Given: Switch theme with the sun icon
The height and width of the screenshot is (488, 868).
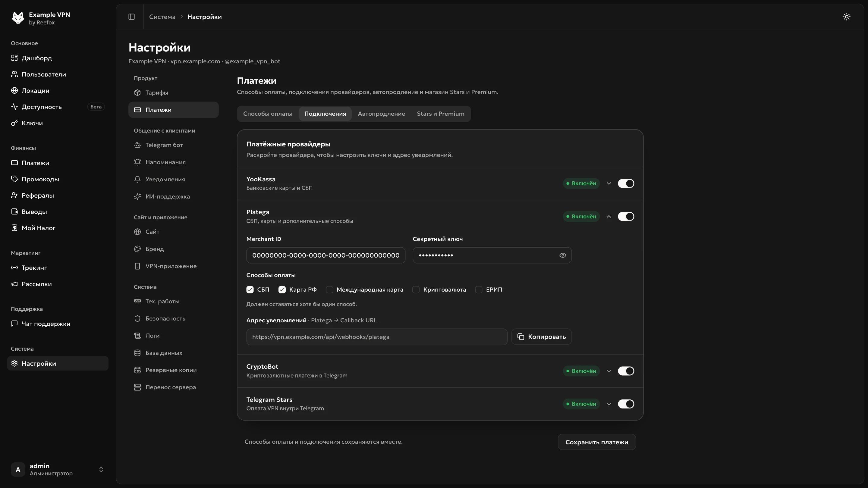Looking at the screenshot, I should [846, 17].
